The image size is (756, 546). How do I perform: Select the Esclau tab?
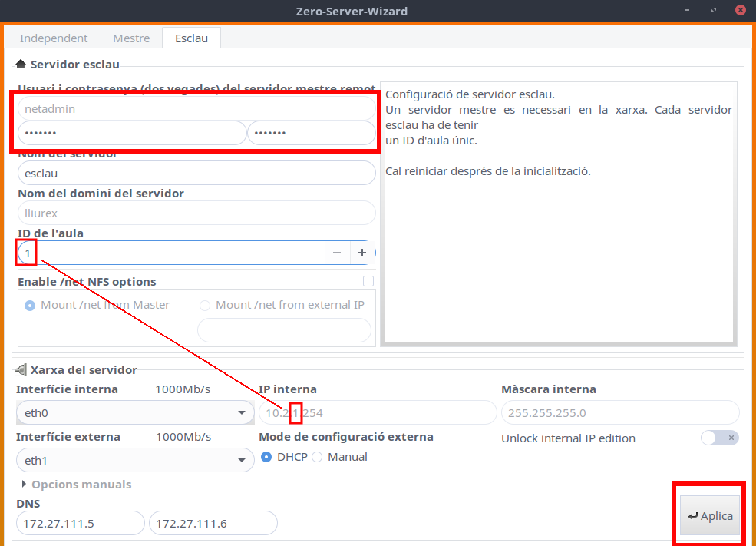pyautogui.click(x=191, y=38)
